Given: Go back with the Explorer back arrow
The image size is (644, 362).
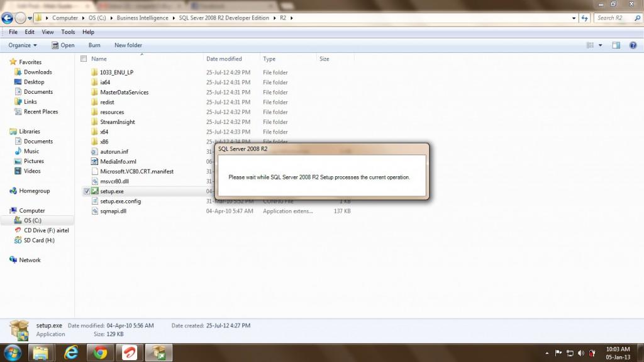Looking at the screenshot, I should pos(7,18).
